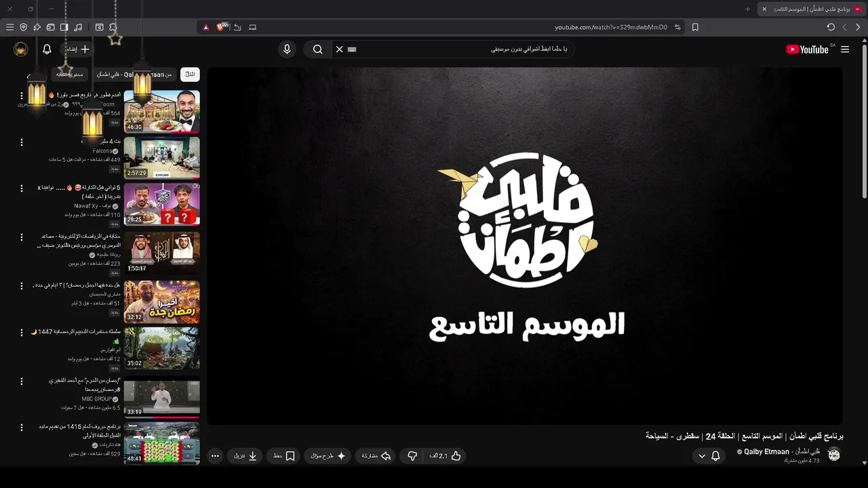Open Leo AI sparkle icon in toolbar
The width and height of the screenshot is (868, 488).
37,27
